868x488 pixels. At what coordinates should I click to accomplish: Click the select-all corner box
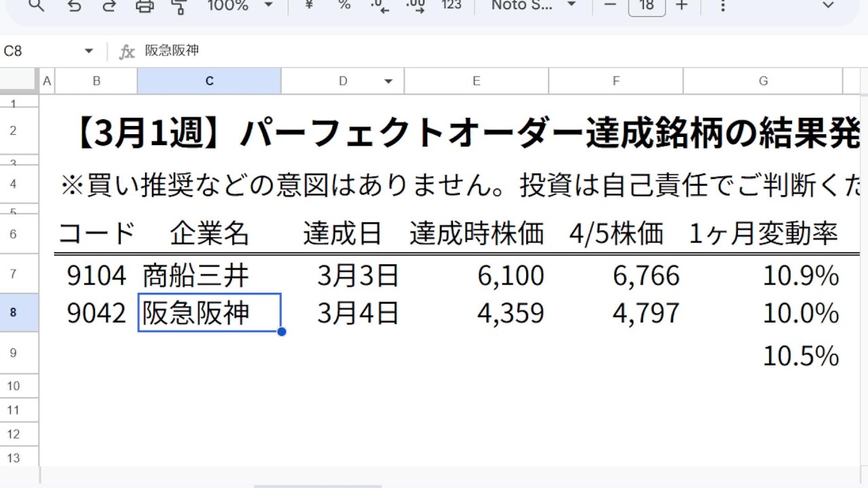click(x=19, y=81)
